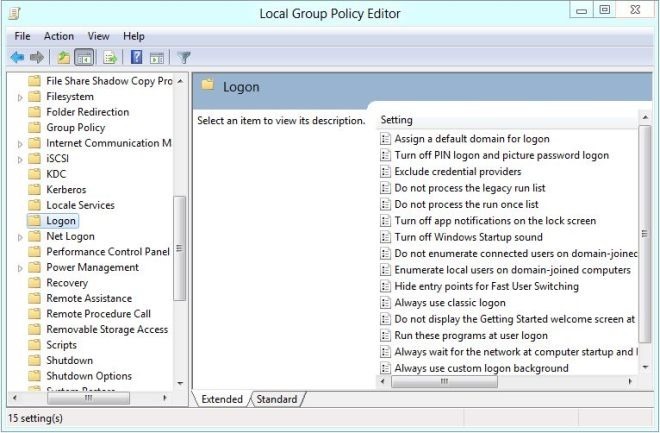This screenshot has width=660, height=433.
Task: Click the folder icon next to Kerberos
Action: (35, 189)
